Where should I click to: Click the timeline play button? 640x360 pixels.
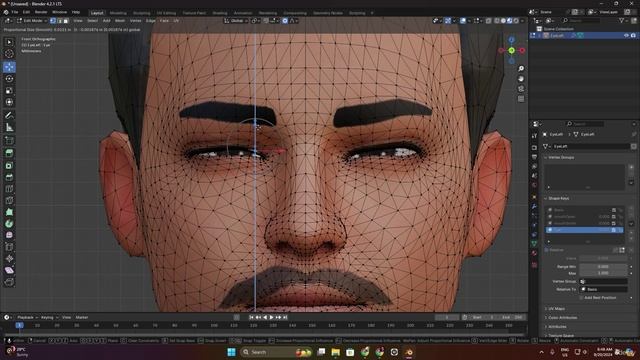click(x=271, y=317)
